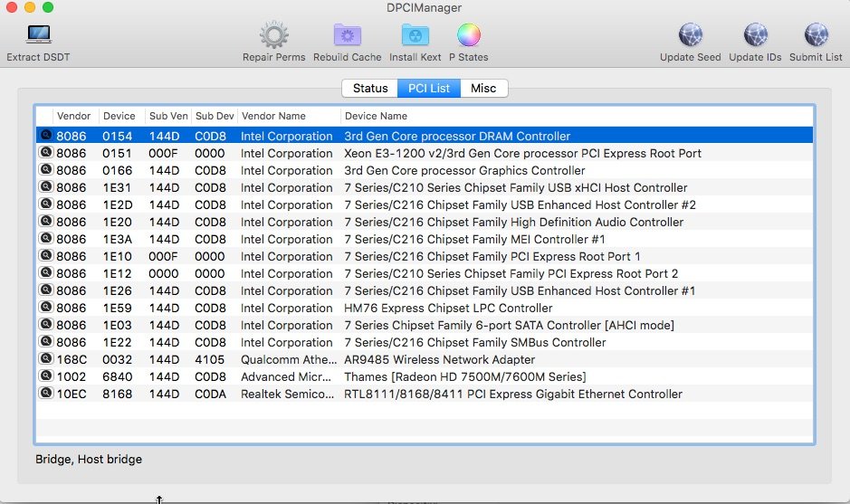Click magnifier icon on USB Enhanced #2 row
Viewport: 850px width, 504px height.
click(46, 204)
